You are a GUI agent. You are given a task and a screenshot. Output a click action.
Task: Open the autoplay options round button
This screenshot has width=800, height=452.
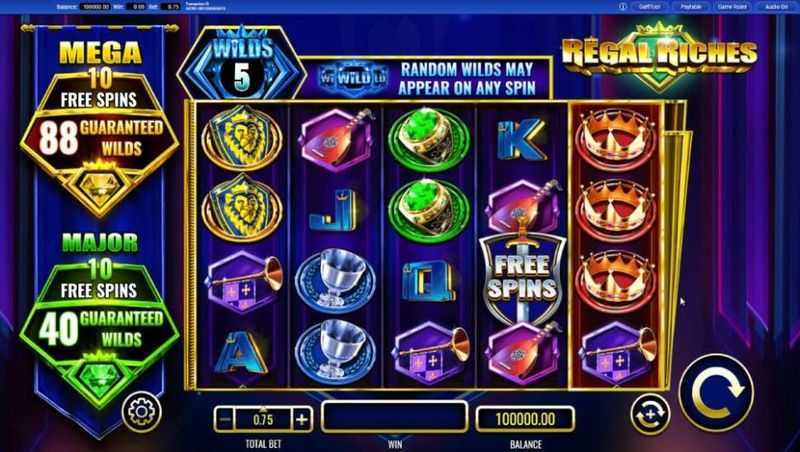point(650,414)
